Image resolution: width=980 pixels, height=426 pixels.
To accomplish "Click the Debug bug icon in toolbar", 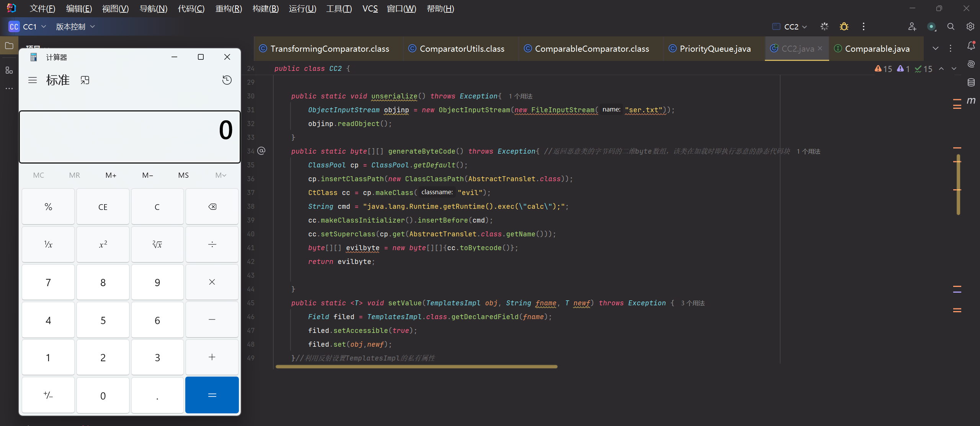I will click(844, 26).
